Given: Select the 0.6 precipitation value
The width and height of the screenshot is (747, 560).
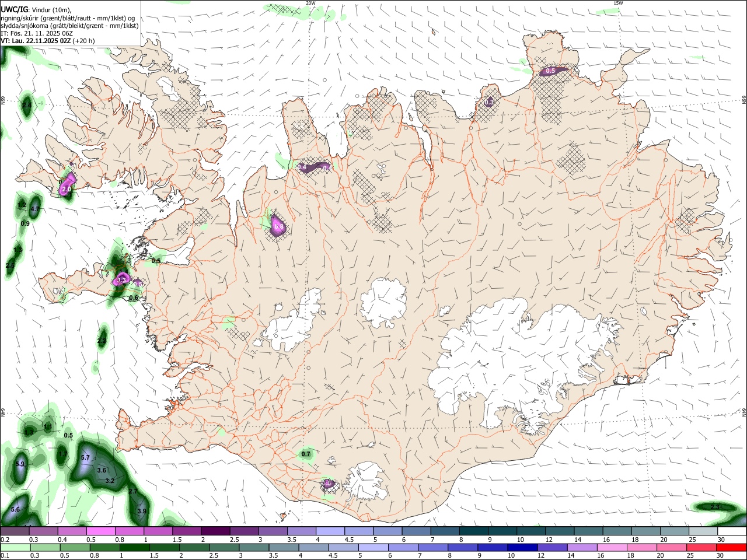Looking at the screenshot, I should pyautogui.click(x=134, y=297).
